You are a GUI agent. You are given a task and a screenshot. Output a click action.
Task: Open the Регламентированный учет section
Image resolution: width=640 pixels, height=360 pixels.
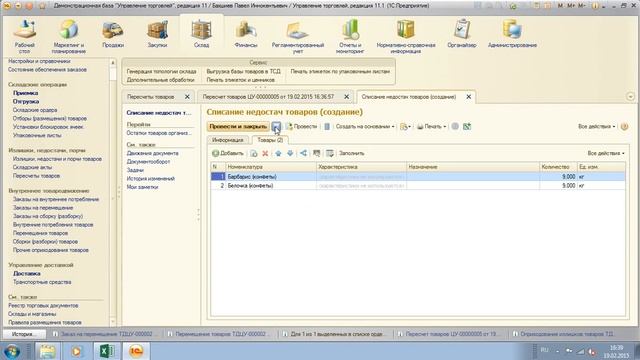(x=298, y=37)
